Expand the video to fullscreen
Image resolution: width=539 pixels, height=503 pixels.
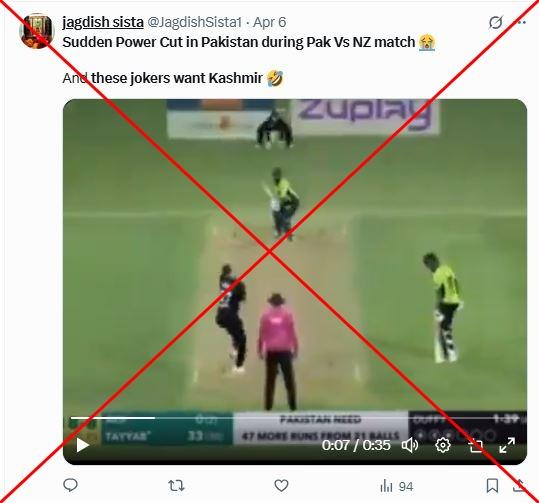pos(507,445)
